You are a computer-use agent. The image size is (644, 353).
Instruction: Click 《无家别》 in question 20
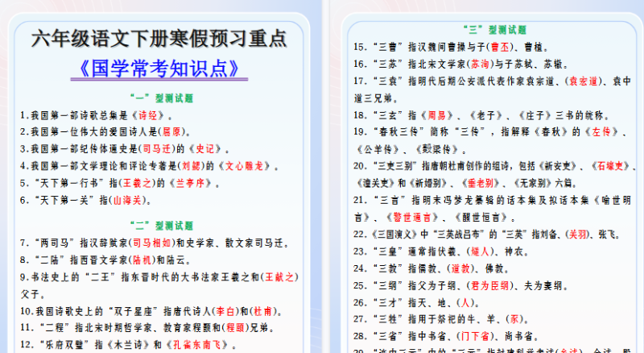point(531,183)
